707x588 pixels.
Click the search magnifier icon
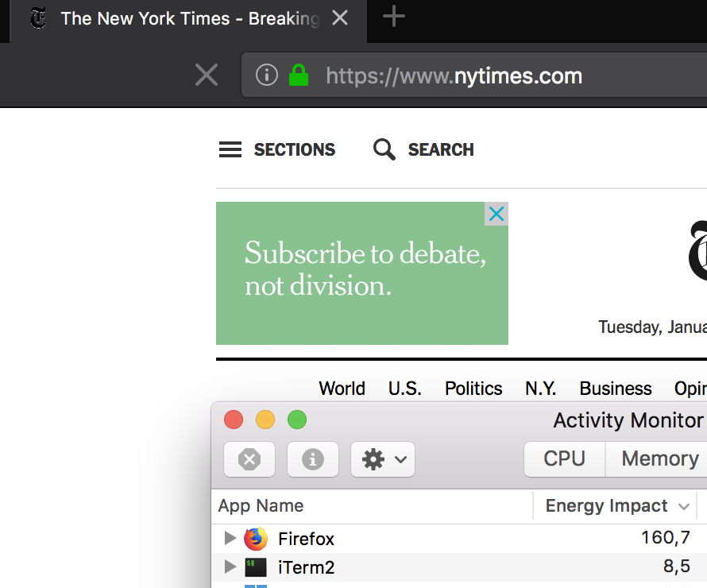coord(384,149)
